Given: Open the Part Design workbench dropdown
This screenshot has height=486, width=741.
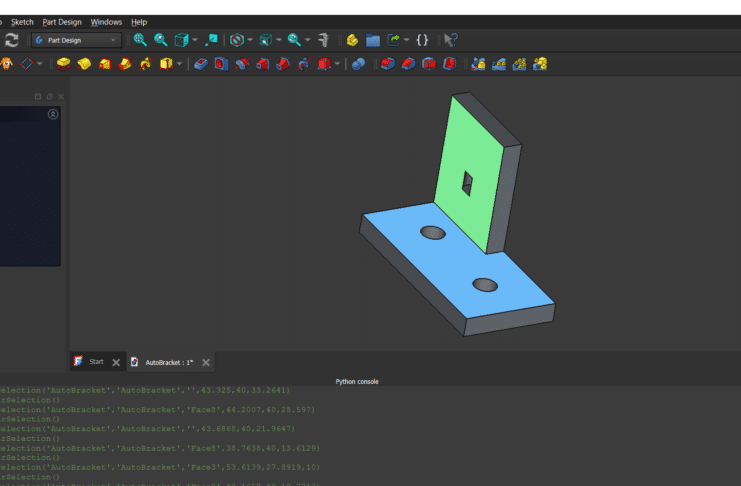Looking at the screenshot, I should click(x=76, y=40).
